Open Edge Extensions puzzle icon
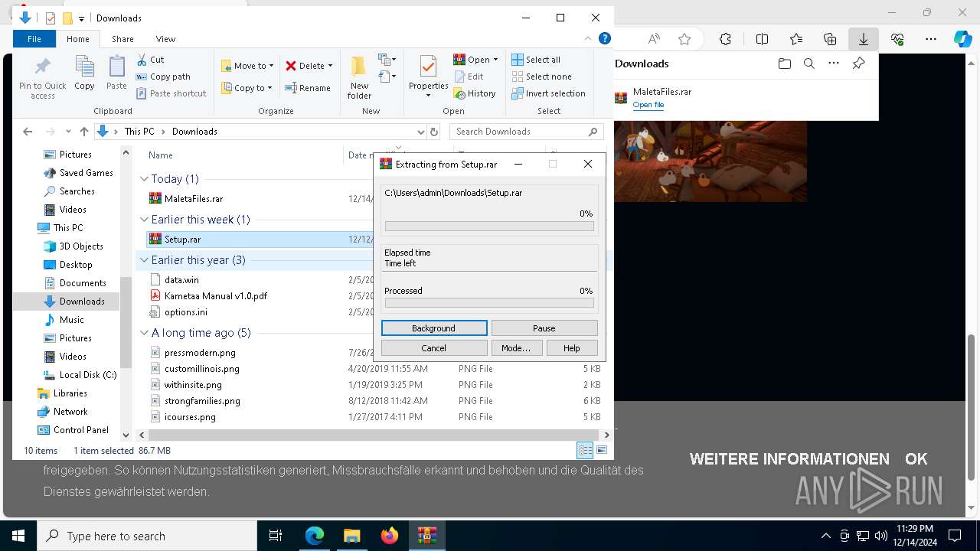 [725, 39]
